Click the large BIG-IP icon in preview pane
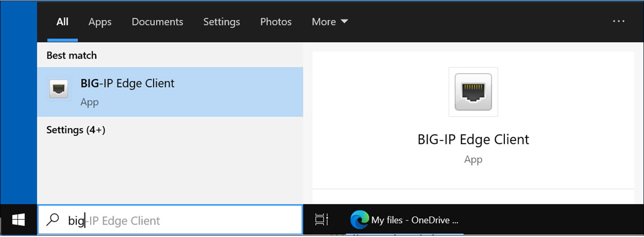This screenshot has height=237, width=644. point(473,92)
